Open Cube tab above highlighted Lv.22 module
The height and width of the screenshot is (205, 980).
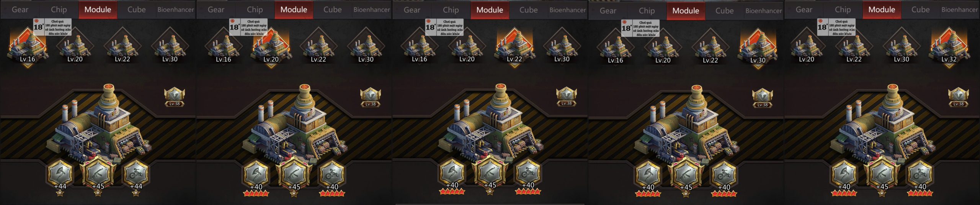(x=528, y=10)
